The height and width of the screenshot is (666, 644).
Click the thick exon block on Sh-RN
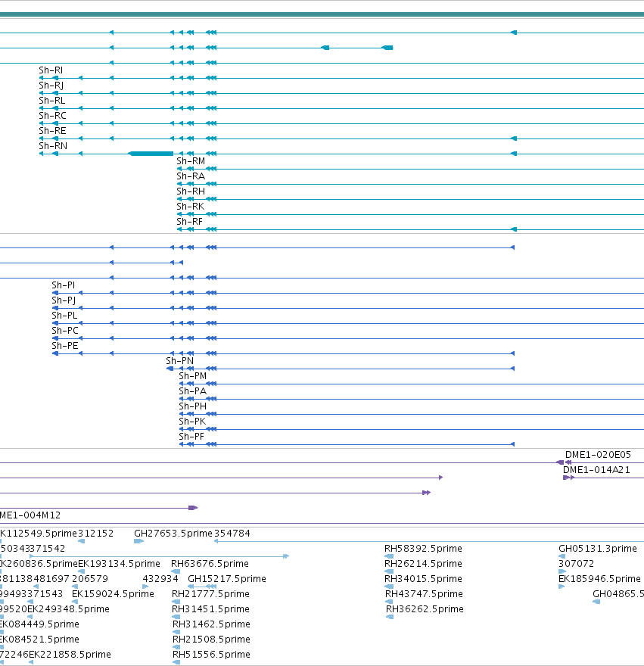[151, 154]
